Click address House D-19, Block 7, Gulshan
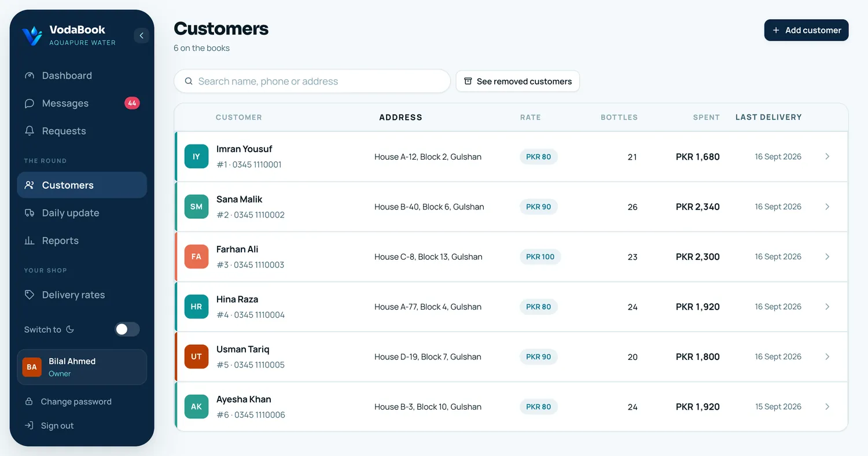868x456 pixels. point(428,357)
